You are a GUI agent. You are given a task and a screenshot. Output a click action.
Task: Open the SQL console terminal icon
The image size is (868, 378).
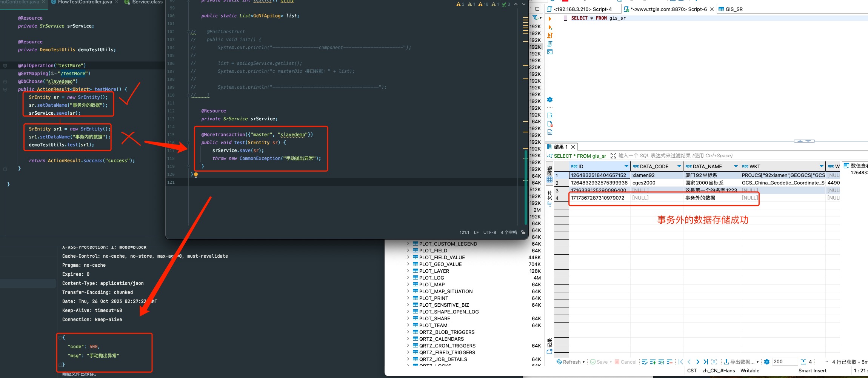click(550, 52)
